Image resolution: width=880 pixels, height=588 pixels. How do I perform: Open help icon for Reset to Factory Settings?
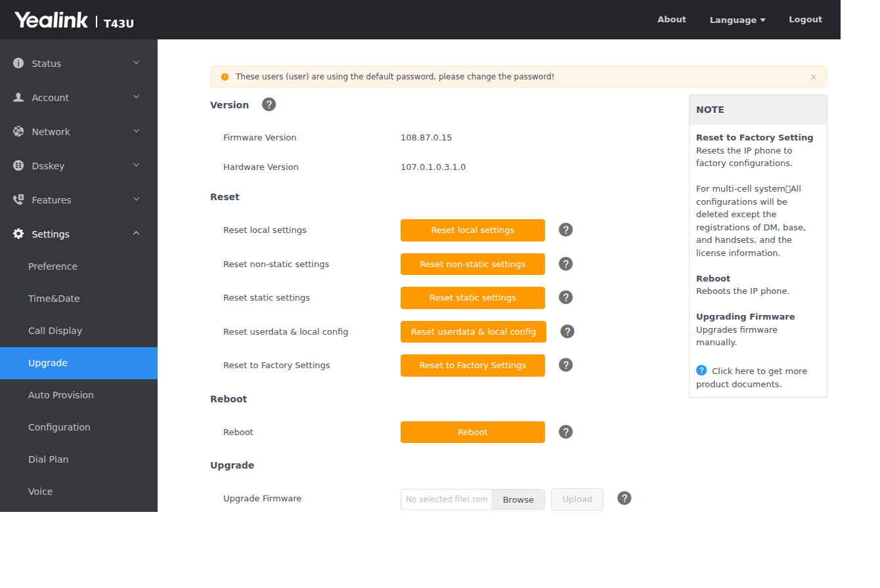(x=565, y=365)
